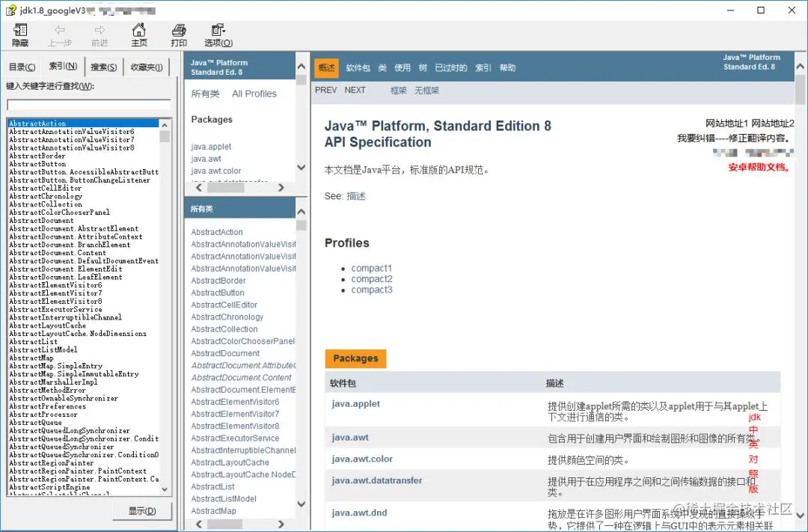Open the compact3 profile link
The width and height of the screenshot is (808, 532).
372,290
